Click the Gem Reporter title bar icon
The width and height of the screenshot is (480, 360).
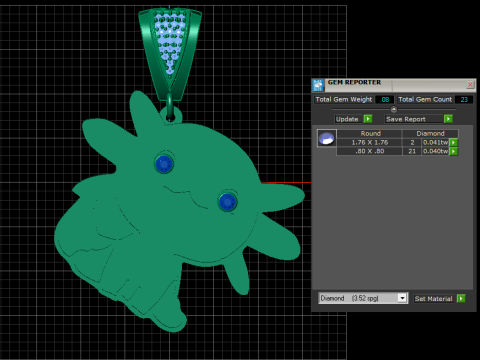click(318, 85)
